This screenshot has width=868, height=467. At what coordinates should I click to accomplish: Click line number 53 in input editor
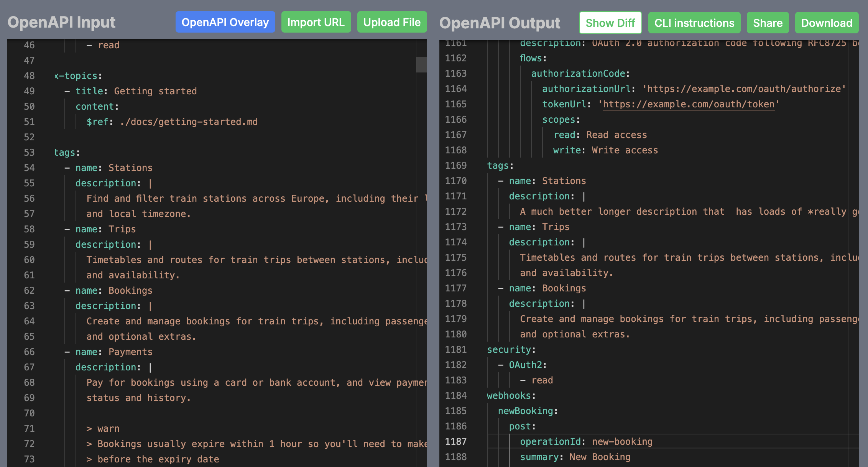[x=29, y=153]
